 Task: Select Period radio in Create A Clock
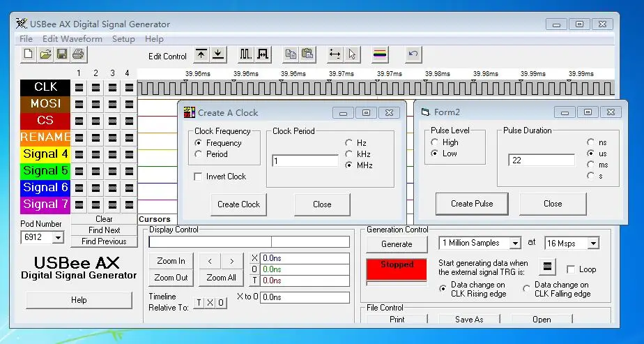[x=199, y=154]
